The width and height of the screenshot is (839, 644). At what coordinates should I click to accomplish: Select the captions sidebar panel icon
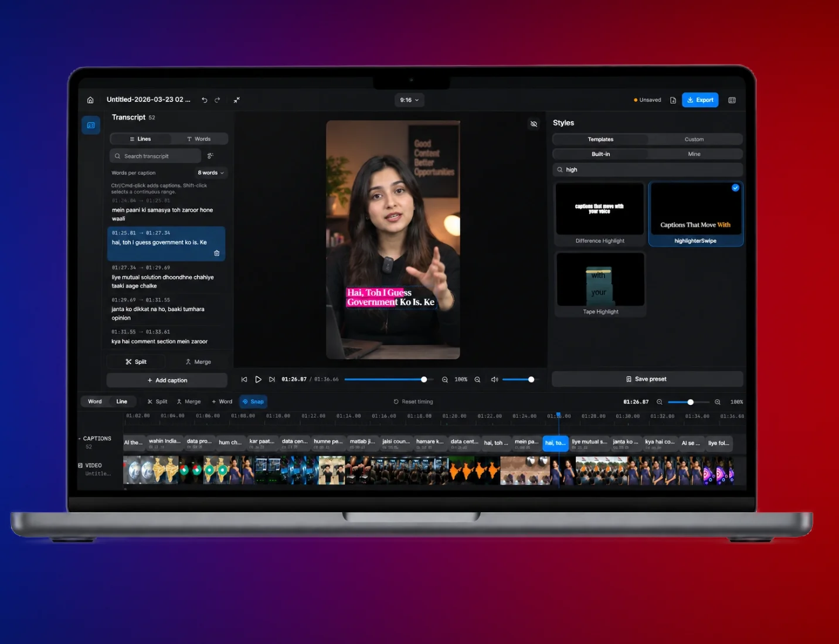(x=91, y=125)
